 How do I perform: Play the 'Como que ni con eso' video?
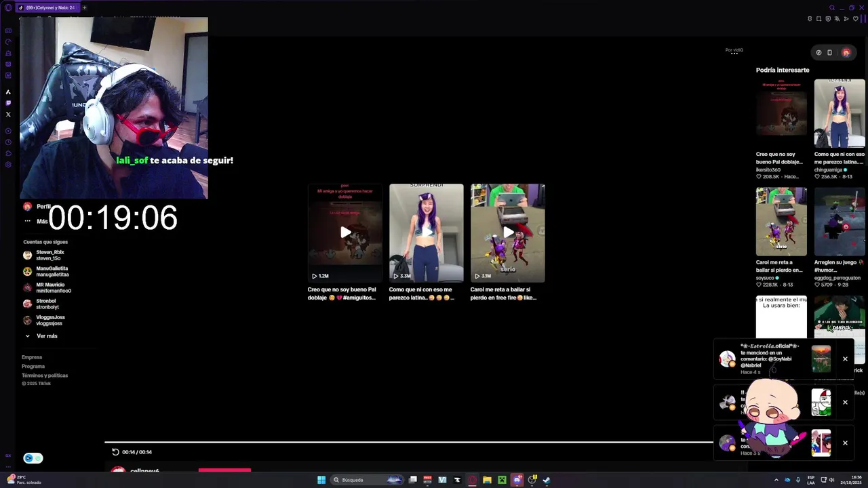click(x=427, y=232)
